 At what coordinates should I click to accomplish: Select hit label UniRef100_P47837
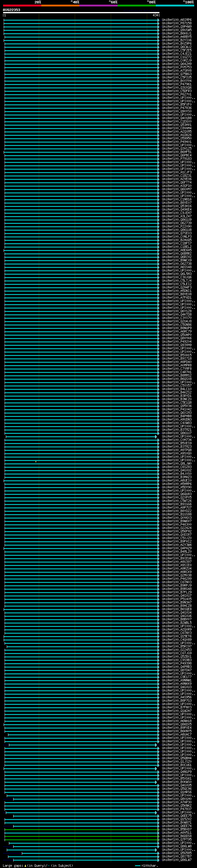point(176,809)
